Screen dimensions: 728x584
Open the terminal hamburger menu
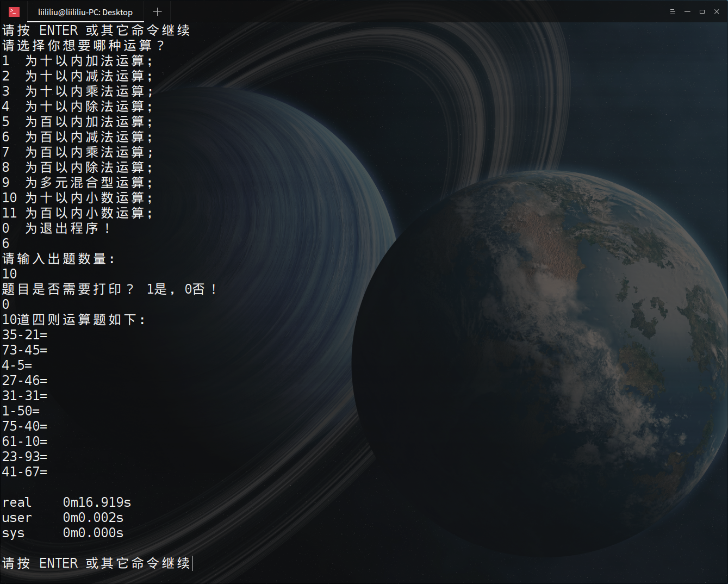coord(673,11)
